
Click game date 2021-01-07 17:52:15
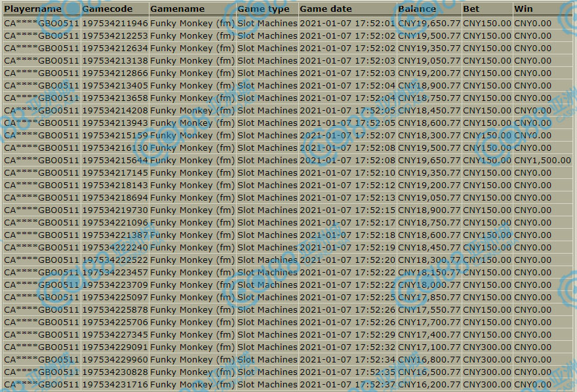(x=348, y=210)
